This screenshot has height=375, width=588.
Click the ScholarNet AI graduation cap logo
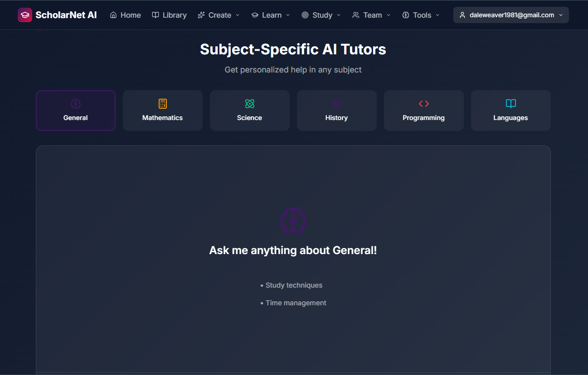(24, 14)
